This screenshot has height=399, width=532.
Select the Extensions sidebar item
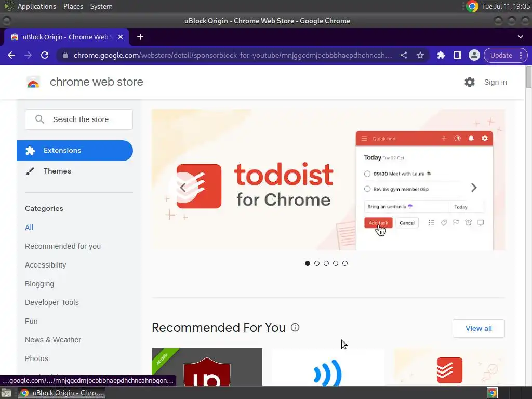click(x=75, y=150)
